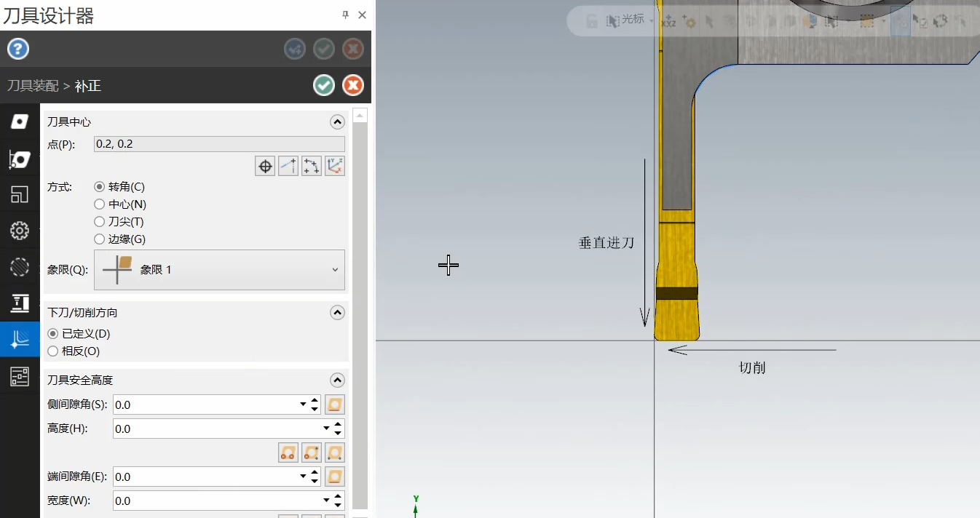Cancel the 补正 step with orange X

pyautogui.click(x=353, y=85)
